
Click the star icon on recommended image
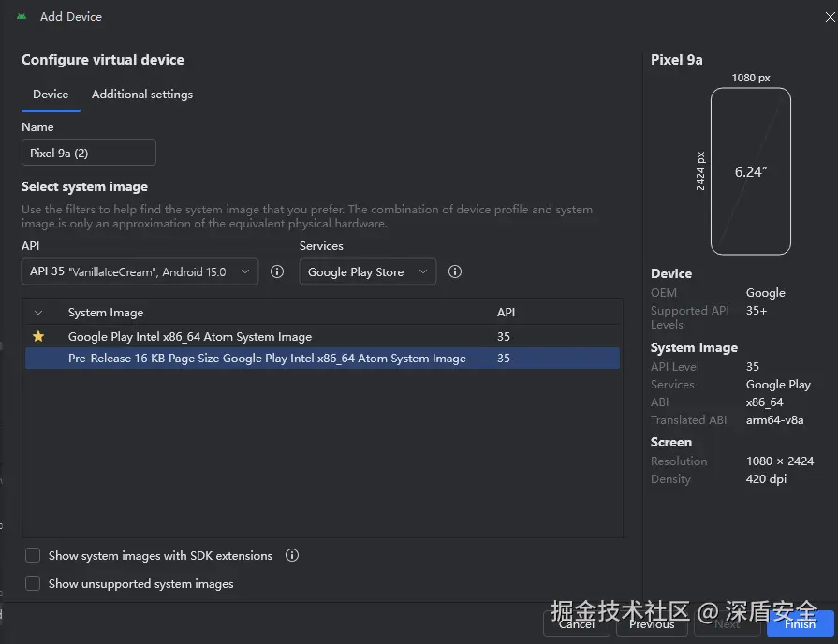tap(38, 336)
